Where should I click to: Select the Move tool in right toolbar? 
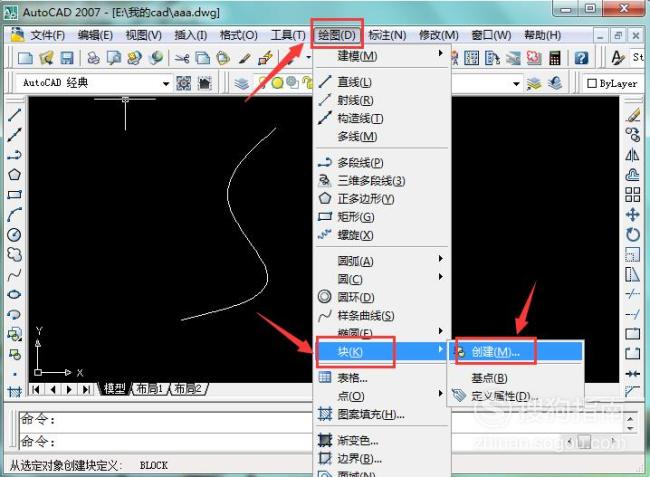[x=633, y=214]
